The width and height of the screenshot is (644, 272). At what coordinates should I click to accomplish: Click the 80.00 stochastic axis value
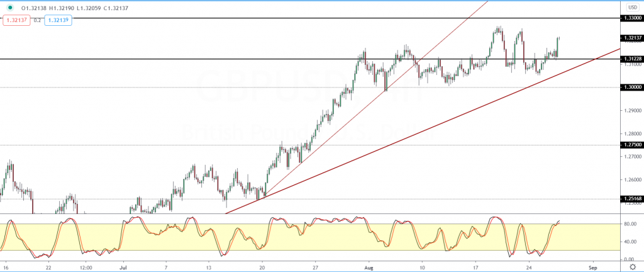tap(629, 224)
